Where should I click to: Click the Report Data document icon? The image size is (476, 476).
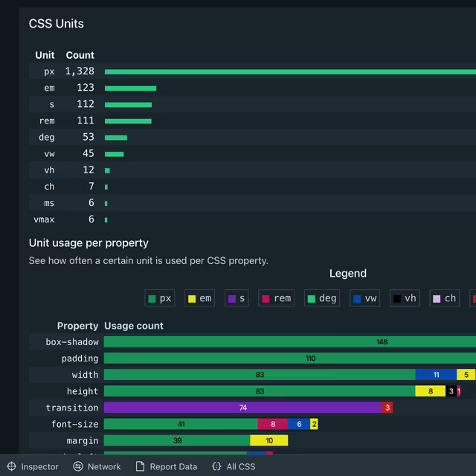coord(140,466)
